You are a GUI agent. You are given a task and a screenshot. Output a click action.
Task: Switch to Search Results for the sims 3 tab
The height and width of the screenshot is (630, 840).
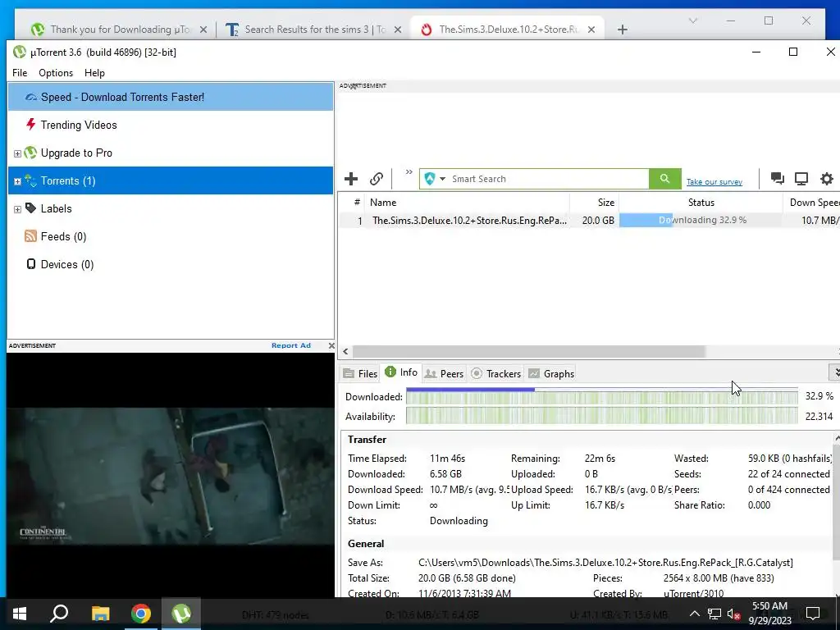(315, 30)
